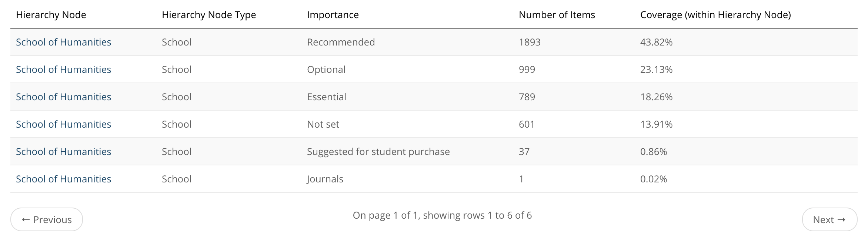The height and width of the screenshot is (239, 868).
Task: Sort by Number of Items column header
Action: coord(557,15)
